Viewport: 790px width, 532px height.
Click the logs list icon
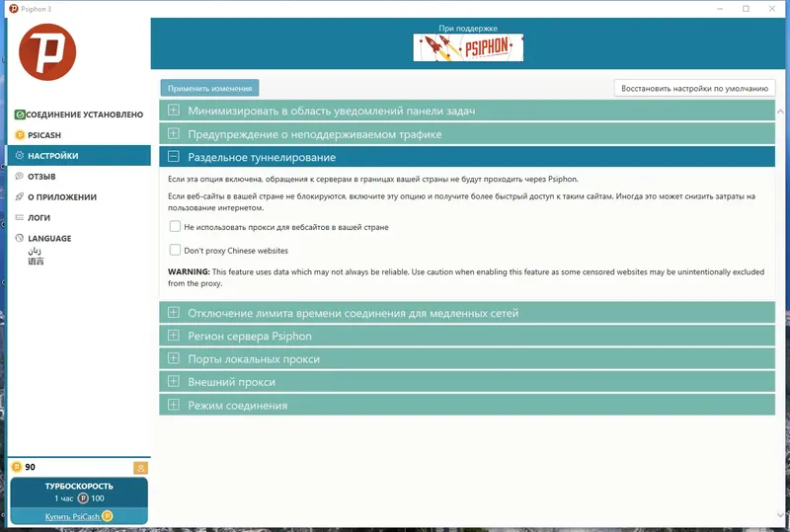click(x=20, y=217)
